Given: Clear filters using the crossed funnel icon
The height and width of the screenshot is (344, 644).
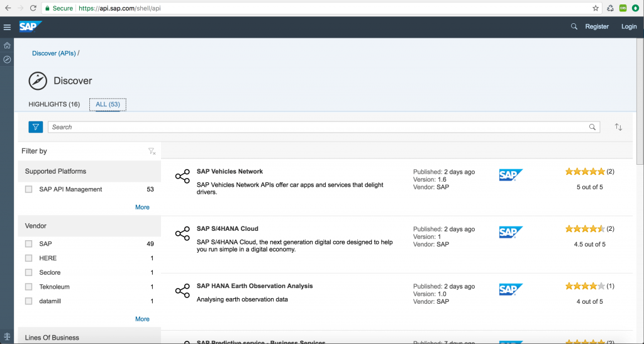Looking at the screenshot, I should 152,152.
